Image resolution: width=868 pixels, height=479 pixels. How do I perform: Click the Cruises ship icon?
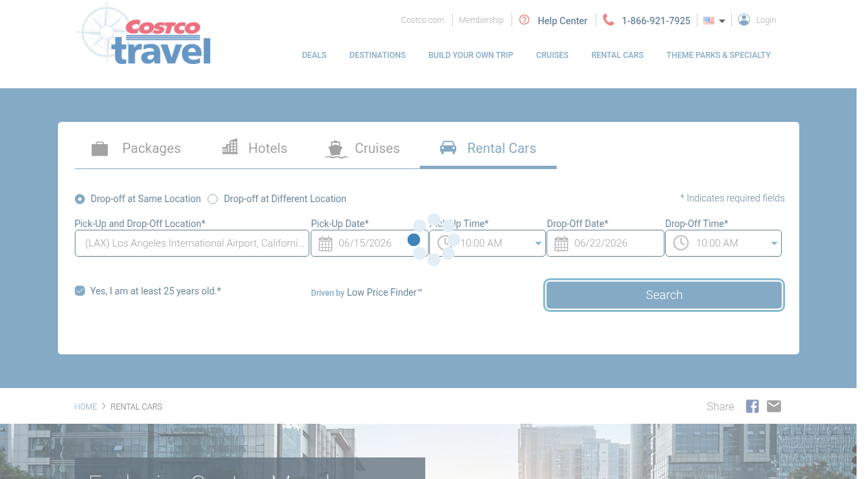point(336,149)
